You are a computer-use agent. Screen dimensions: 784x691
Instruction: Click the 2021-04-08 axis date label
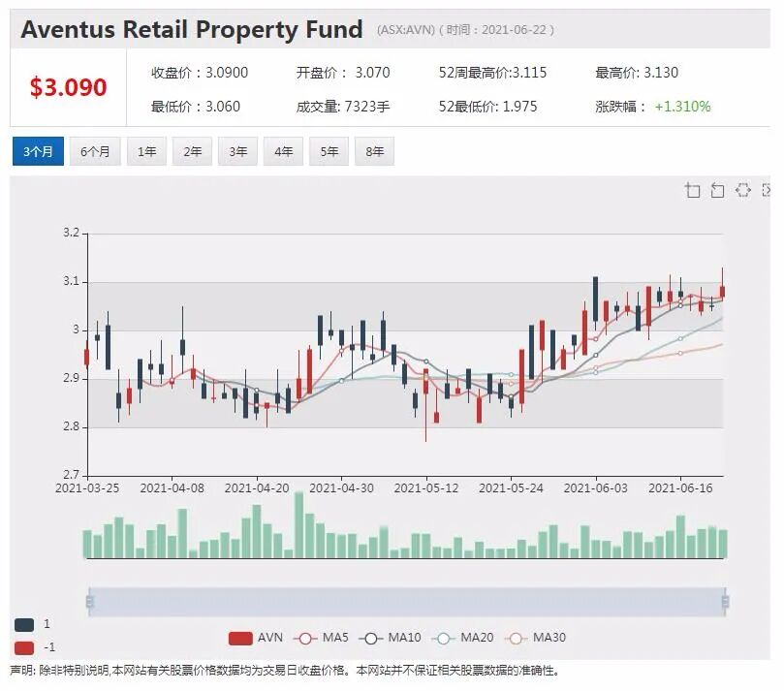[172, 488]
